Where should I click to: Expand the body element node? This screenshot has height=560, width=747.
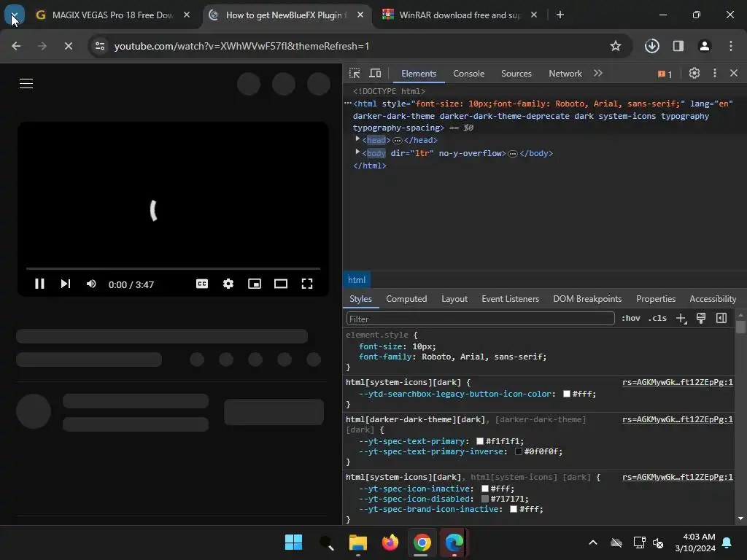pyautogui.click(x=357, y=152)
